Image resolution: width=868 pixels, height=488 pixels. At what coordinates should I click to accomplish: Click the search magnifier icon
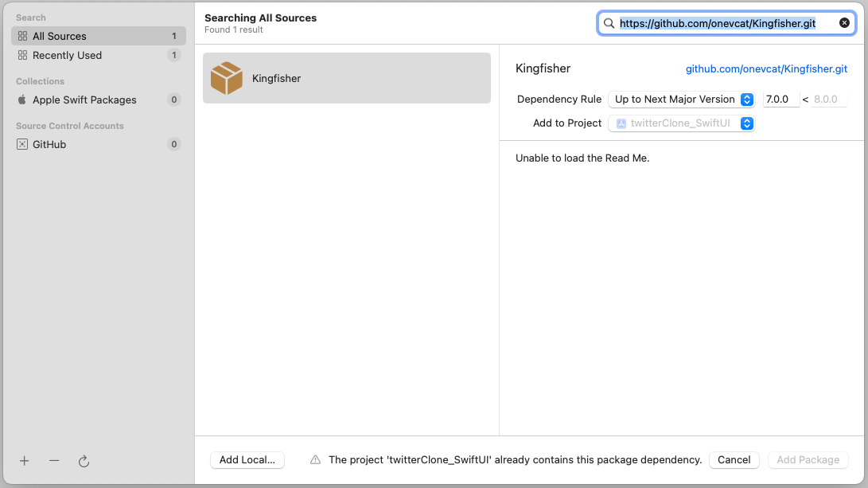(x=609, y=23)
